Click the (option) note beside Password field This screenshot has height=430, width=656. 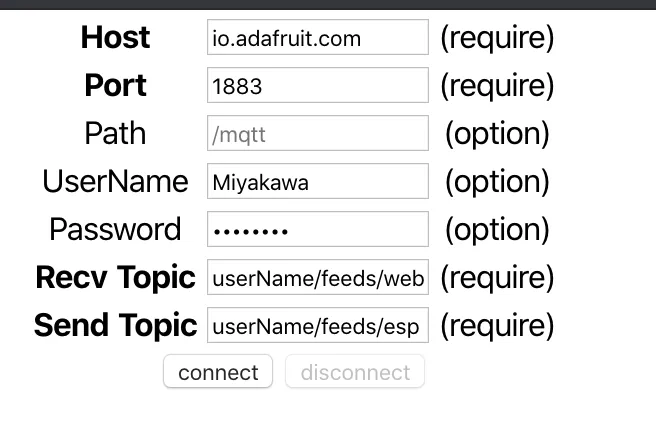click(497, 230)
